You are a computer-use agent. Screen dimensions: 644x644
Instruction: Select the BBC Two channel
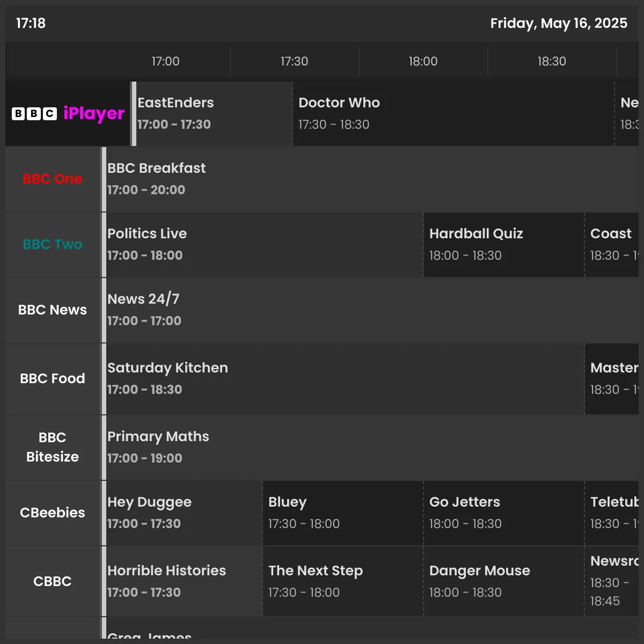[x=53, y=245]
